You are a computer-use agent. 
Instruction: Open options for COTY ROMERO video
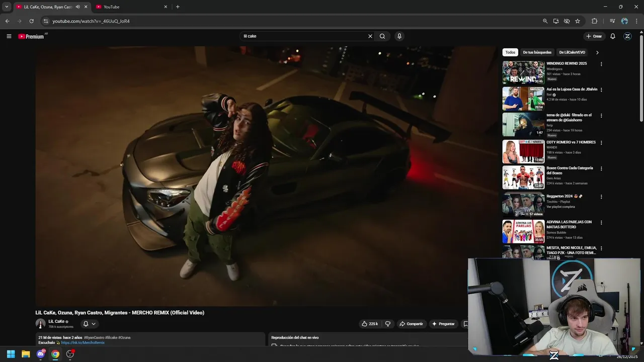[601, 143]
